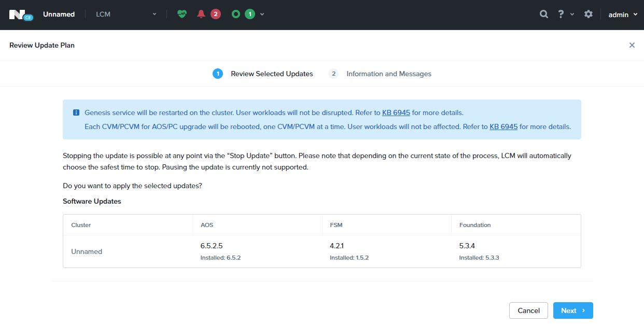Click the blue info icon in banner
This screenshot has height=325, width=644.
pos(76,112)
